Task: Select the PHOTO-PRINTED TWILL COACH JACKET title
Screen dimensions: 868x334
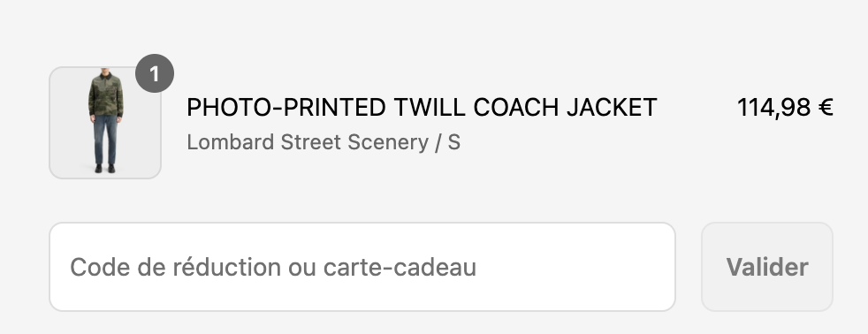Action: [422, 107]
